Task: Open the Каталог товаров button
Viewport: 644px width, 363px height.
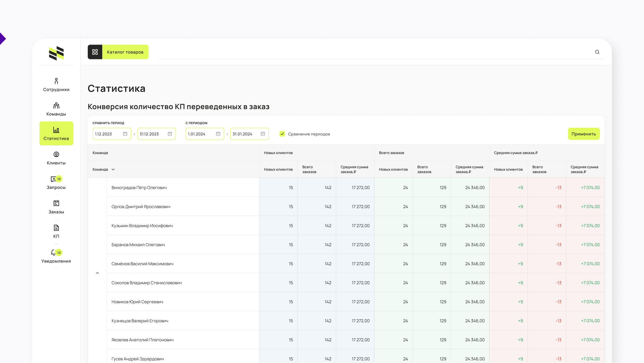Action: click(125, 52)
